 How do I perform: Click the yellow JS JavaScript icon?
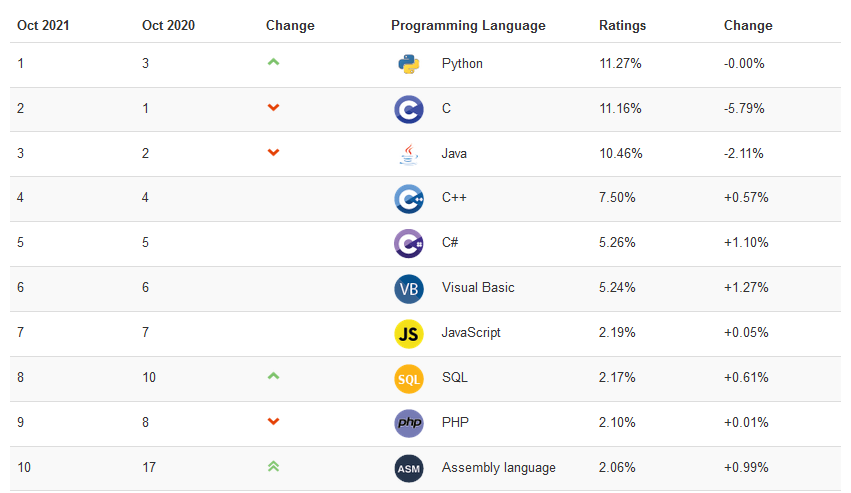409,334
